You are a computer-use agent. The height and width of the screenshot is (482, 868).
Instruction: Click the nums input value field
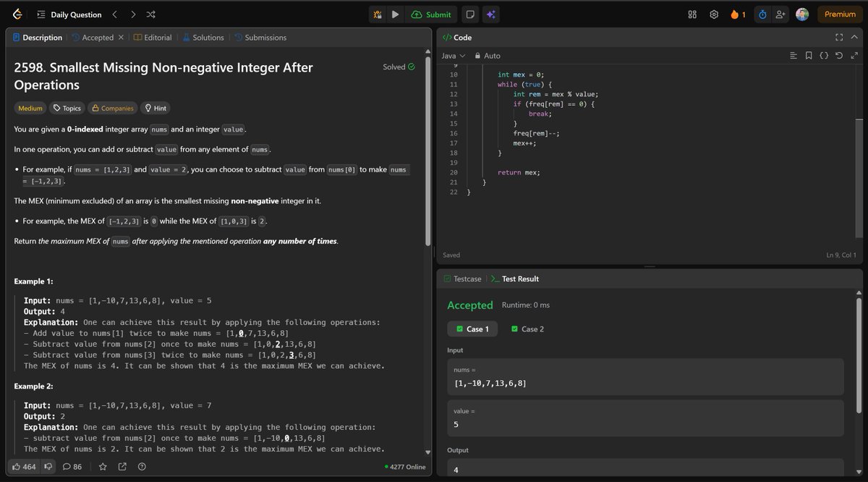pyautogui.click(x=645, y=376)
